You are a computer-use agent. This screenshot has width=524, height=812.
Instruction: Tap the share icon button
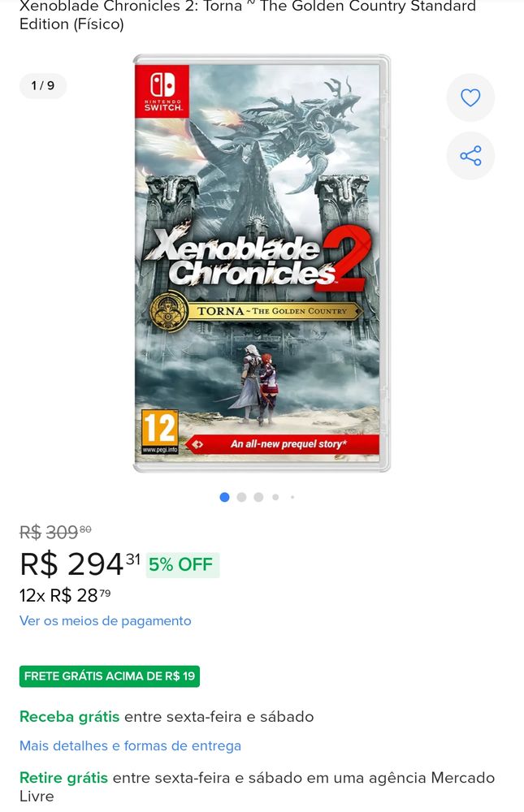(x=470, y=156)
